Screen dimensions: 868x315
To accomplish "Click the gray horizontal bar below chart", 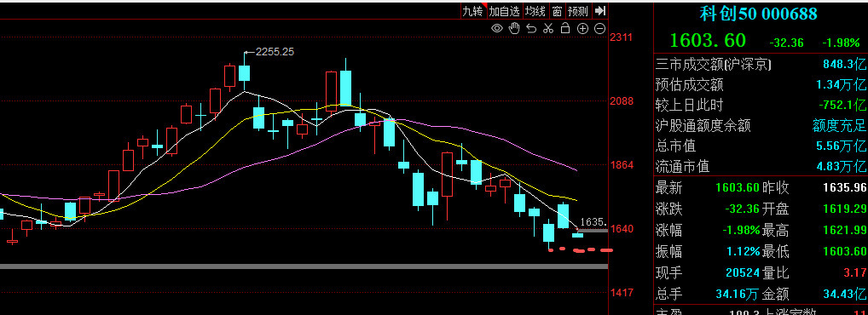I will 304,266.
